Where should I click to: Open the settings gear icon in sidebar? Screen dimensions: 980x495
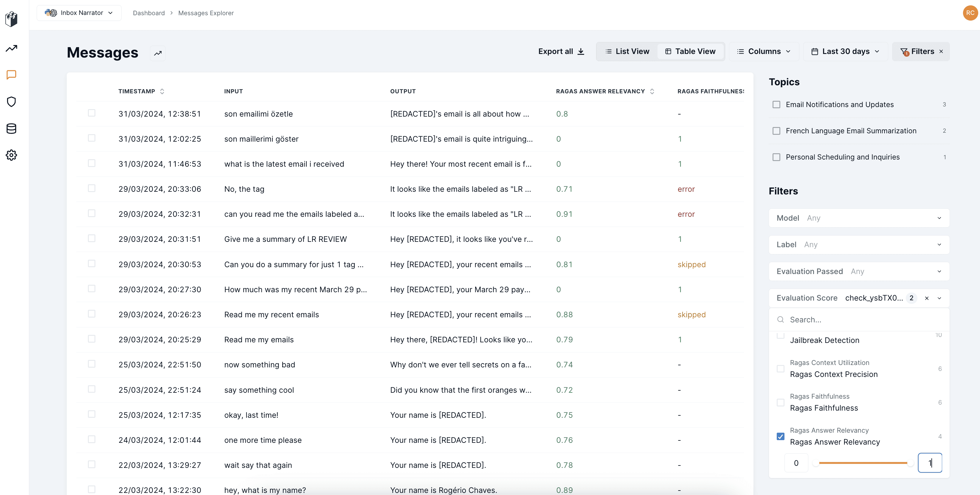[x=11, y=155]
